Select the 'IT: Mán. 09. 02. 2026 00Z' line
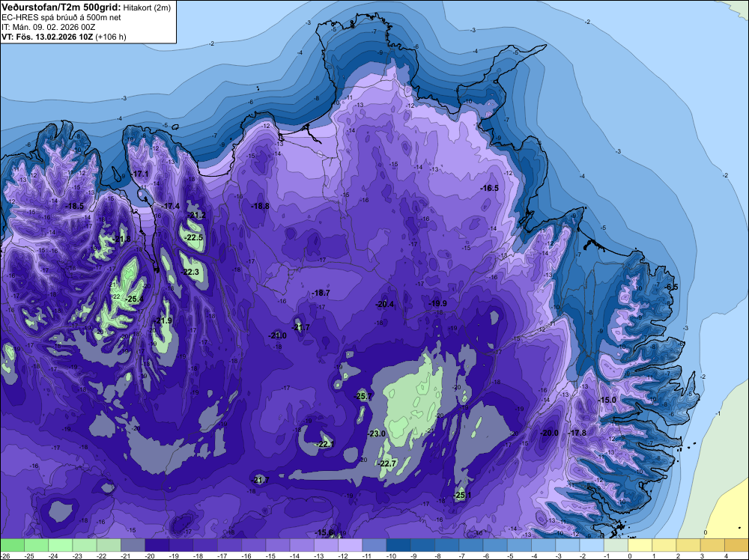 48,27
